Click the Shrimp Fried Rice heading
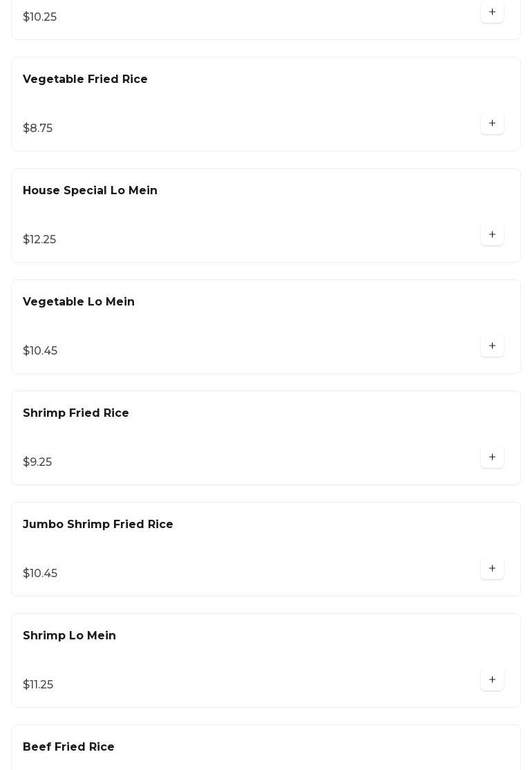Viewport: 532px width, 770px height. 76,413
